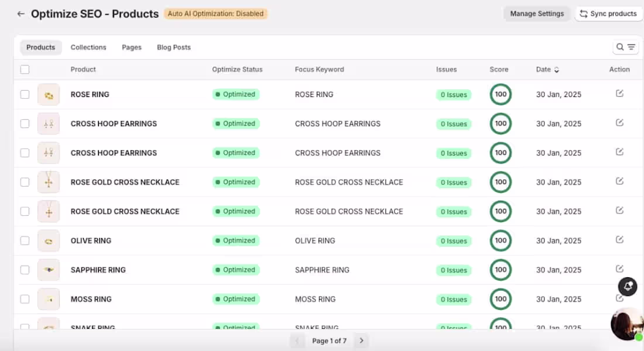Image resolution: width=644 pixels, height=351 pixels.
Task: Click the Optimized badge for OLIVE RING
Action: [236, 240]
